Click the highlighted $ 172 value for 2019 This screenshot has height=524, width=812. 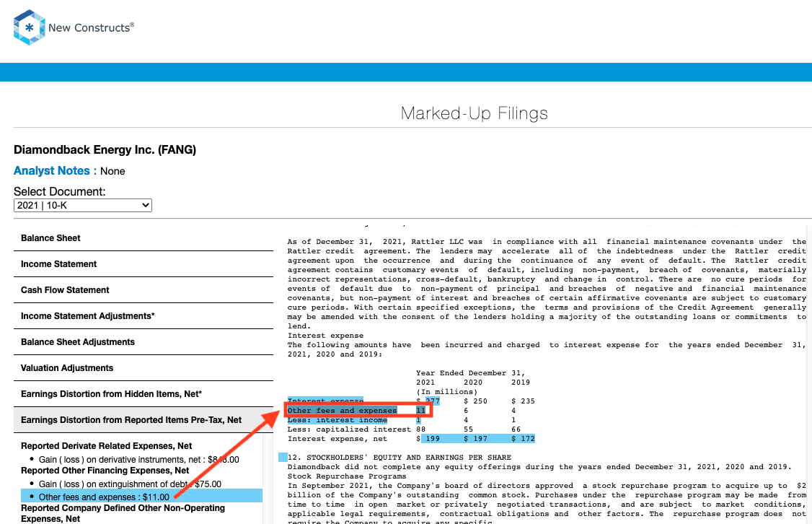pos(523,439)
